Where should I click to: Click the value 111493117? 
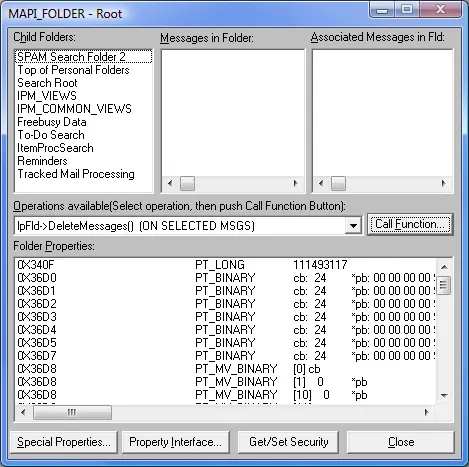[x=320, y=265]
